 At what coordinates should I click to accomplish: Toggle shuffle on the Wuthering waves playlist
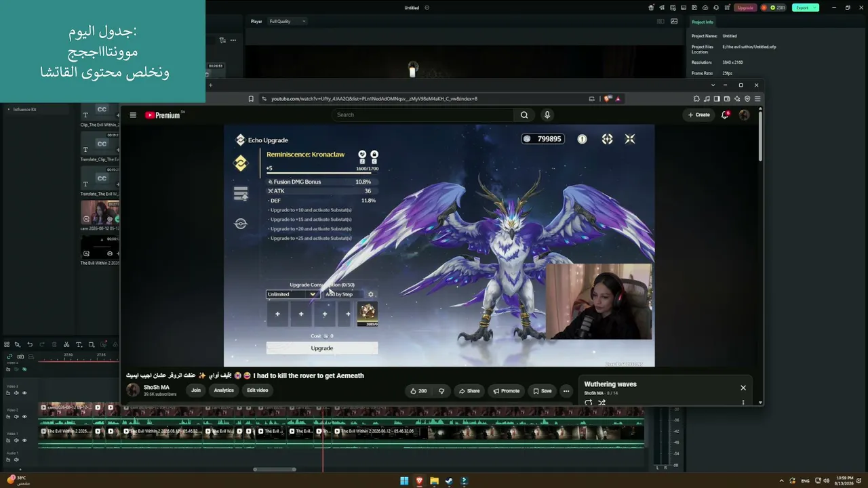(601, 403)
